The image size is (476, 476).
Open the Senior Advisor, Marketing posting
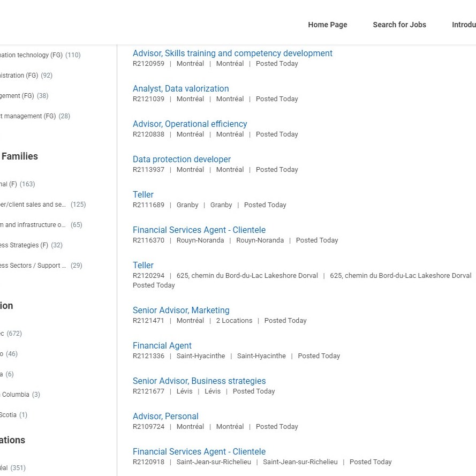pyautogui.click(x=181, y=311)
